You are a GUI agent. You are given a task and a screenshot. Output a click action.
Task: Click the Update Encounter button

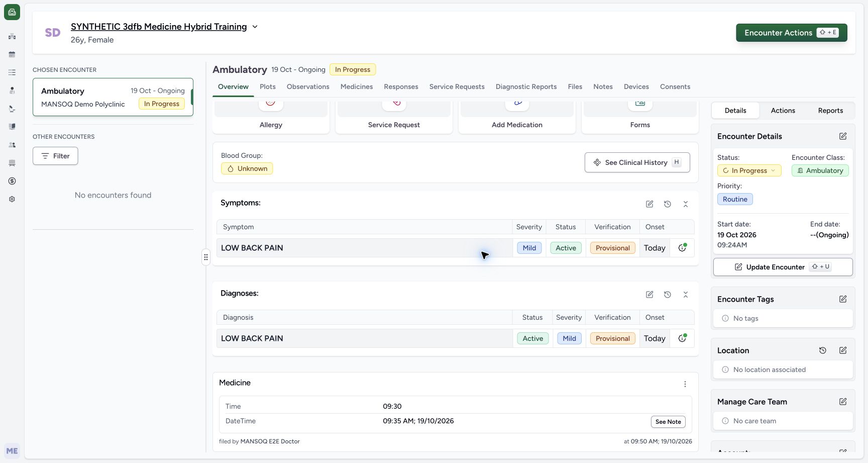point(783,267)
